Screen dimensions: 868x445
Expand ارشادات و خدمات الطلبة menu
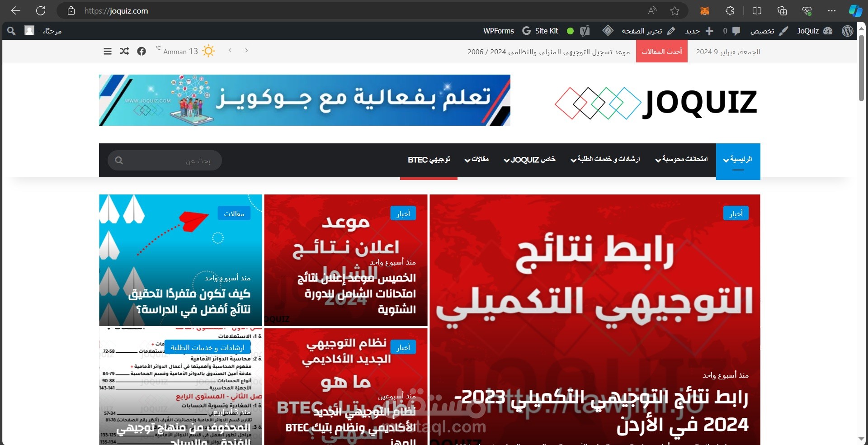coord(605,159)
